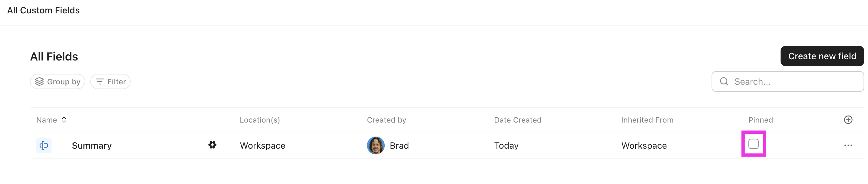Toggle the Pinned checkbox for Summary
This screenshot has width=868, height=184.
click(x=754, y=144)
